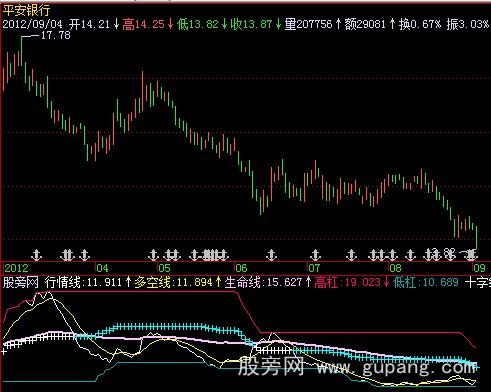The width and height of the screenshot is (491, 392).
Task: Jump to month 05 on the time axis
Action: [x=164, y=268]
